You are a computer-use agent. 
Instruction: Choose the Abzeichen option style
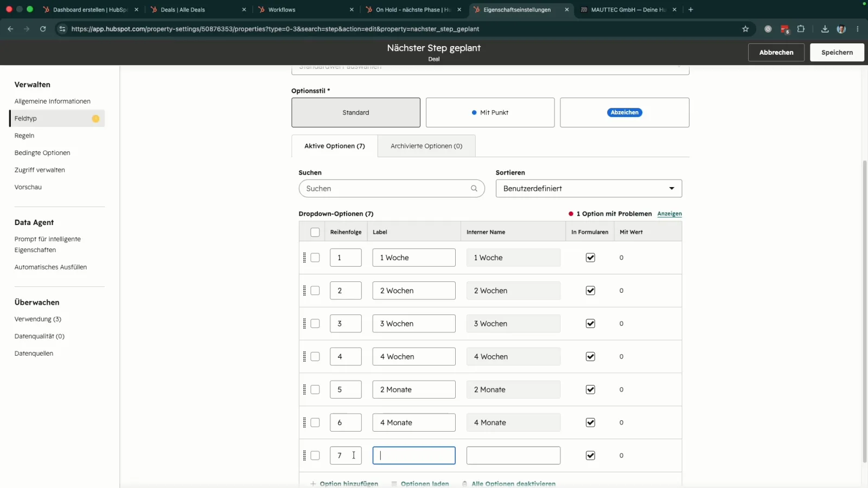(x=624, y=113)
